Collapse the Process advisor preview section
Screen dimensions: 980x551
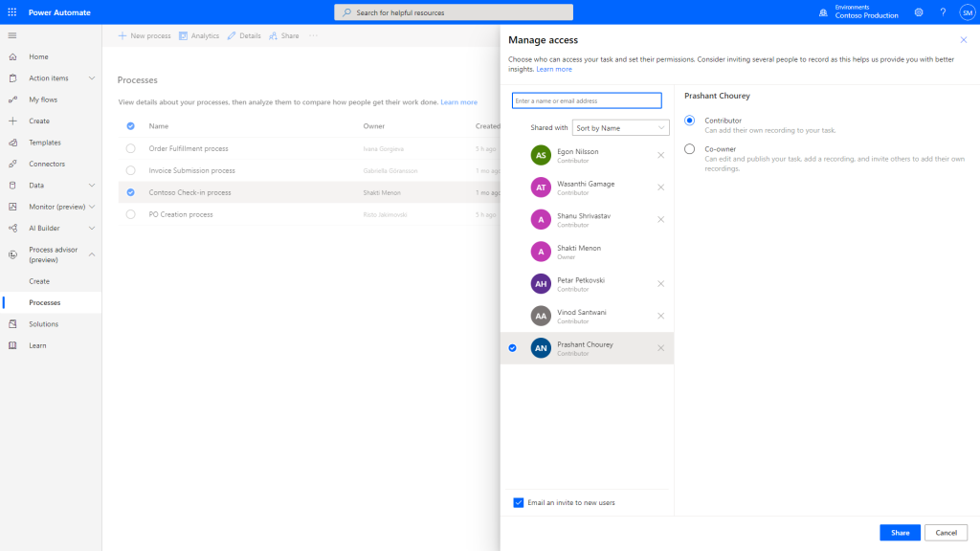pos(92,253)
